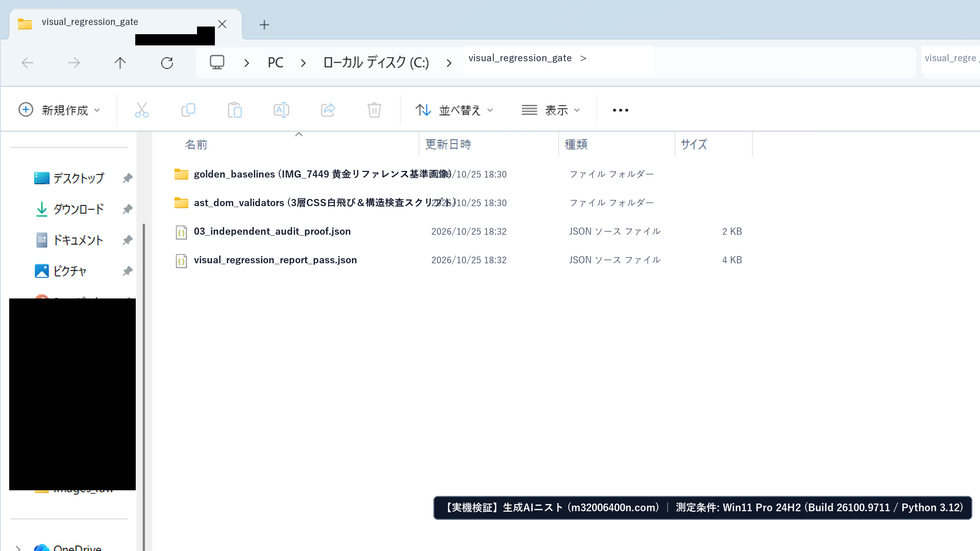
Task: Expand chevron after ローカル ディスク (C:)
Action: pos(449,63)
